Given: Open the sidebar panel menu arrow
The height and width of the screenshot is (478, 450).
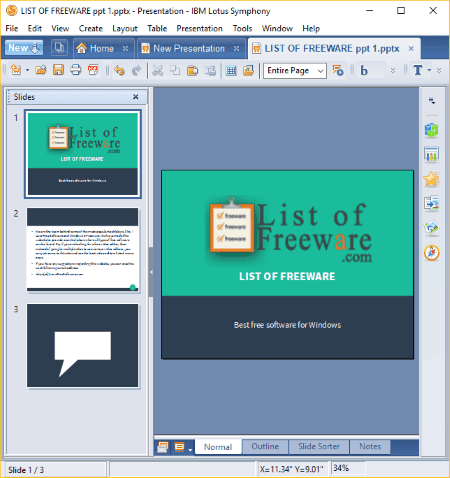Looking at the screenshot, I should point(432,101).
